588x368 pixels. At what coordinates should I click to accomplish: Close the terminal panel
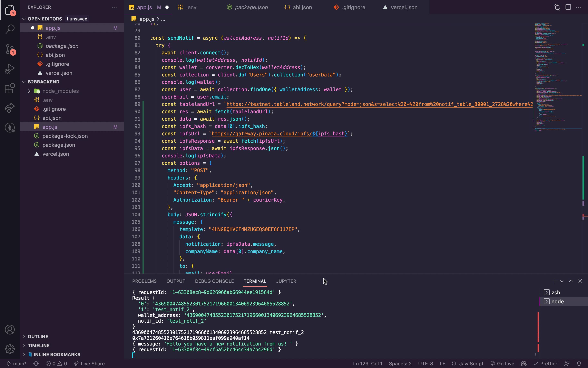coord(580,281)
